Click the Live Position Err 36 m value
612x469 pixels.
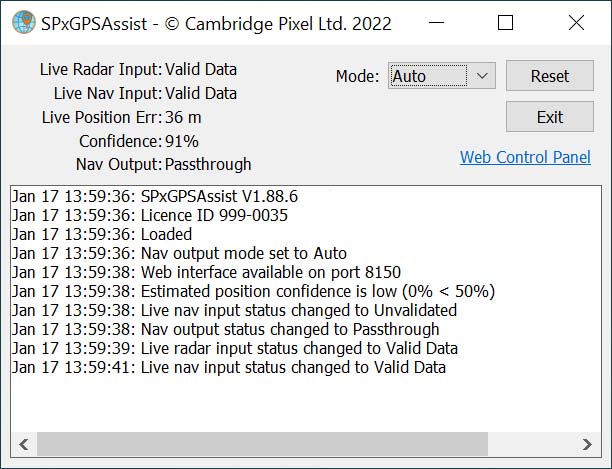(x=183, y=117)
